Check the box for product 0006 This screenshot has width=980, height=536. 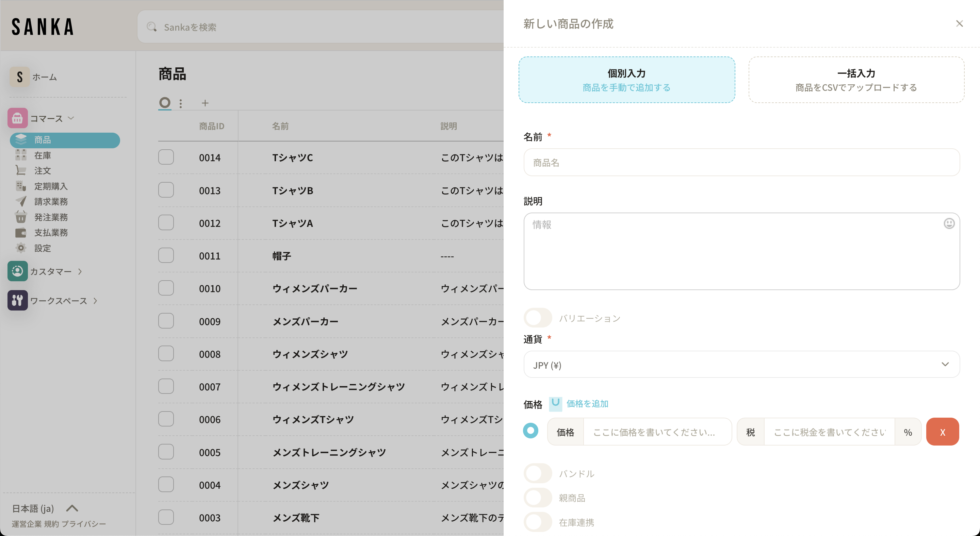pos(166,419)
